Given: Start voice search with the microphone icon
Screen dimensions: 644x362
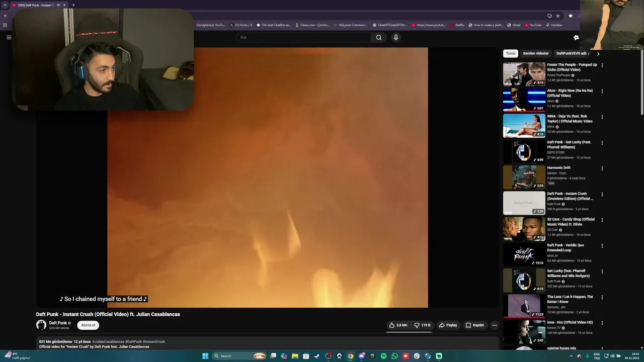Looking at the screenshot, I should 396,37.
